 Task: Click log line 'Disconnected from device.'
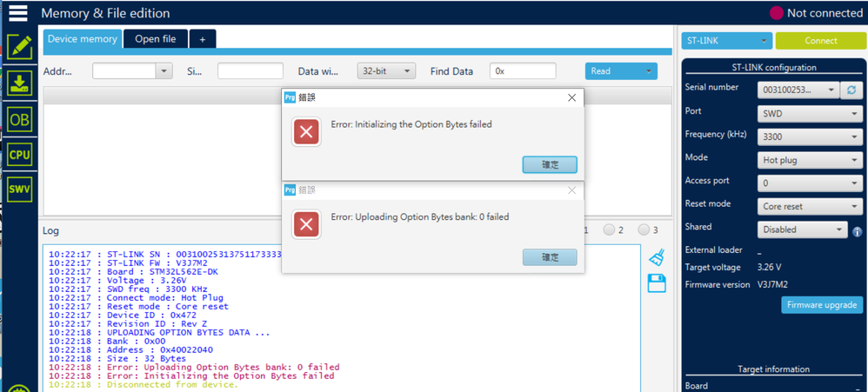point(144,385)
